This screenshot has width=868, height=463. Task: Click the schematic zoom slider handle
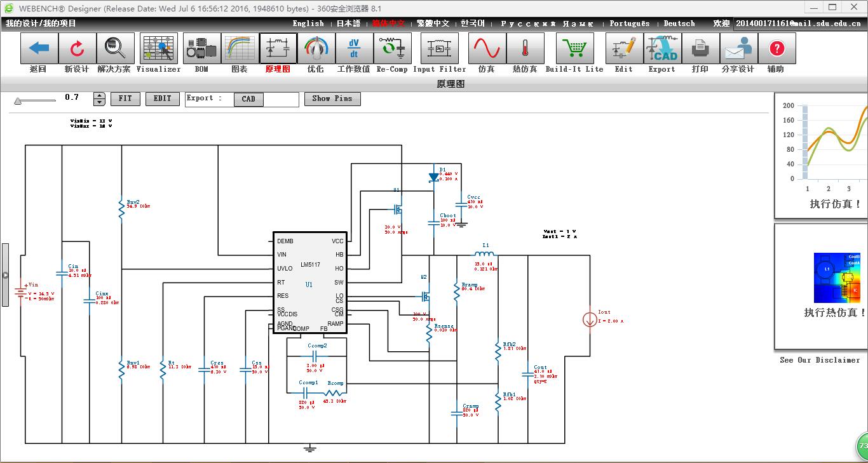coord(18,100)
